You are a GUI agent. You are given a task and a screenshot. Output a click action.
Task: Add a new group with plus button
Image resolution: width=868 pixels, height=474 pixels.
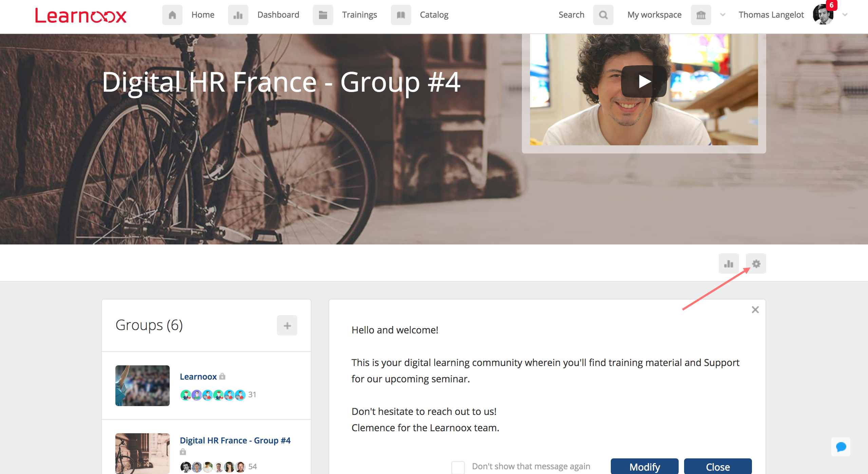[287, 325]
